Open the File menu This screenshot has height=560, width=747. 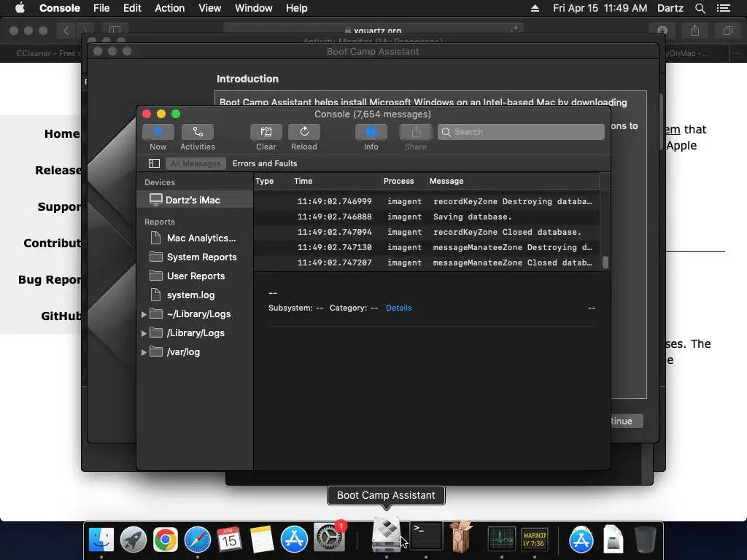point(101,8)
